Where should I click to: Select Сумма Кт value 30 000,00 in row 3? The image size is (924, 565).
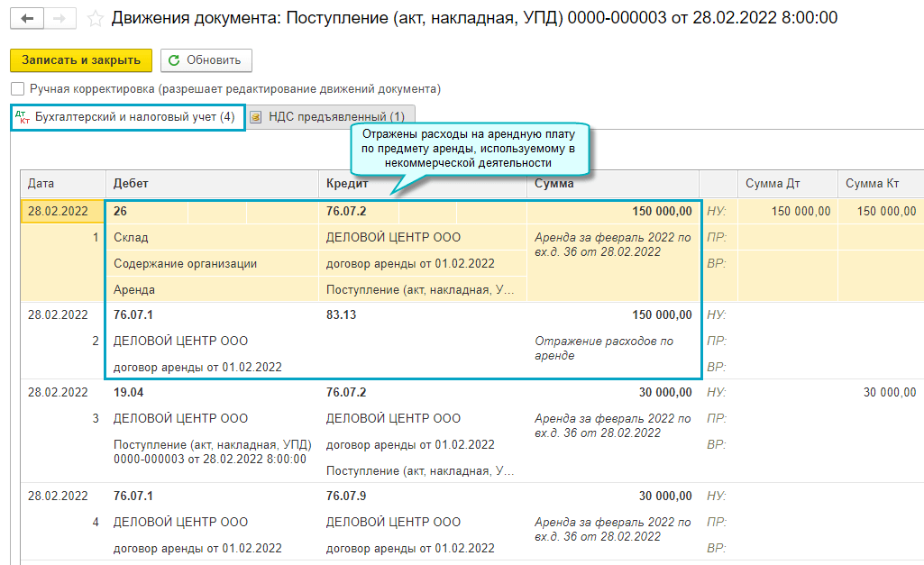(890, 392)
